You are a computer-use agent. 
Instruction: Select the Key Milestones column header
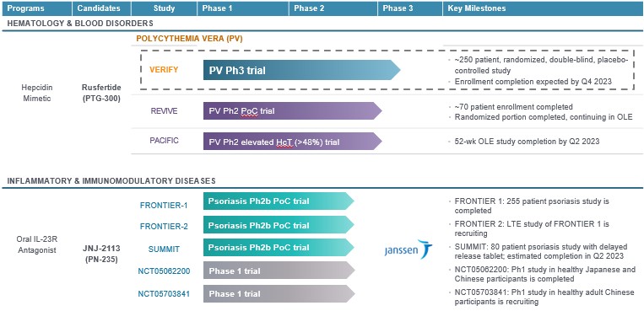click(x=543, y=8)
